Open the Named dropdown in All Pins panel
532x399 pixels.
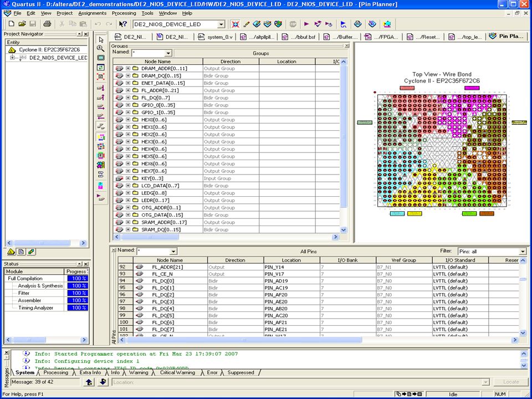pos(173,252)
